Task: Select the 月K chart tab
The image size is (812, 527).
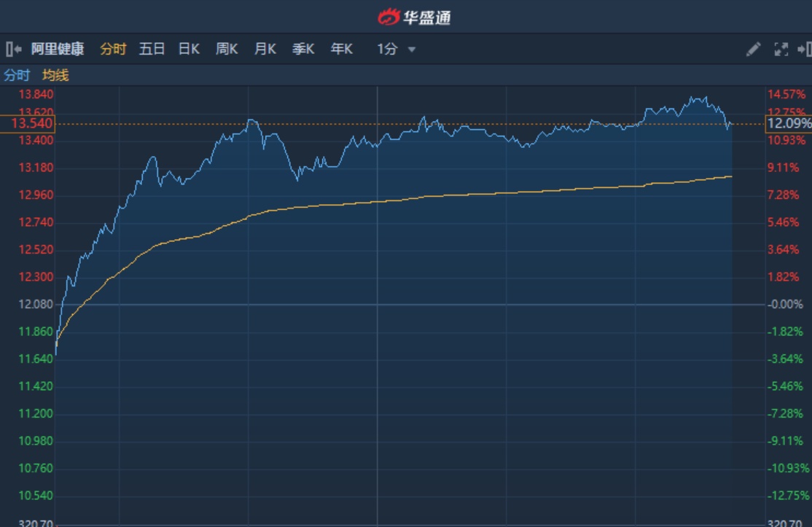Action: 265,50
